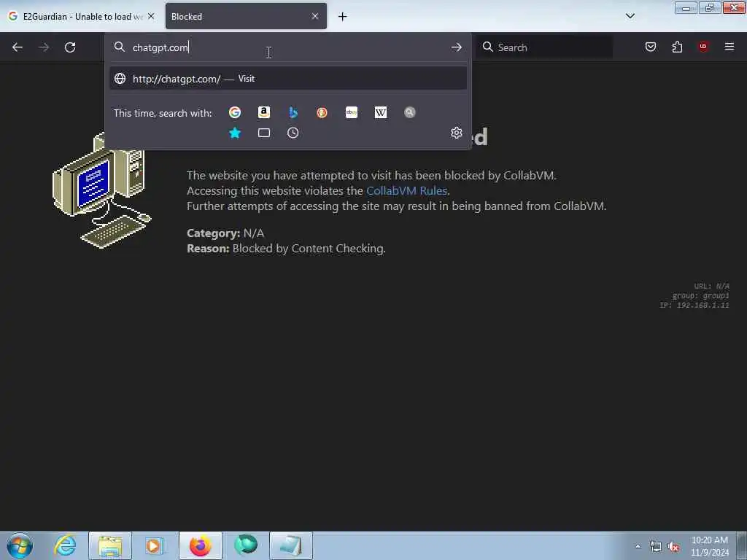
Task: Reload the current page
Action: point(70,47)
